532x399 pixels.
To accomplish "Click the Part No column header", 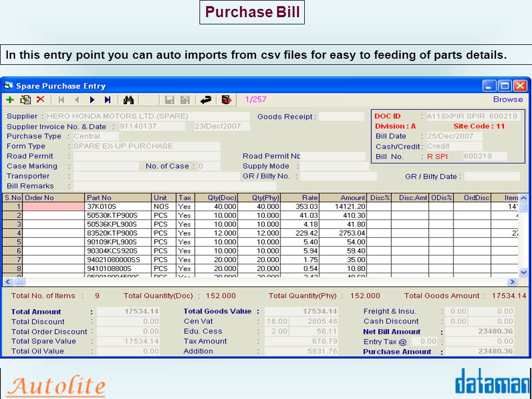I will pos(117,198).
